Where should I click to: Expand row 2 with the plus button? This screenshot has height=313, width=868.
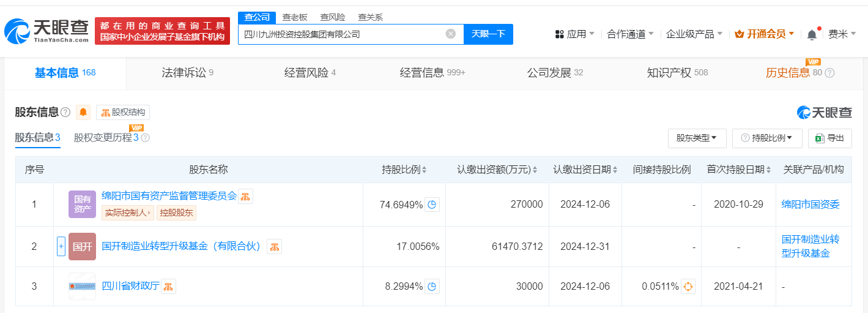tap(61, 246)
